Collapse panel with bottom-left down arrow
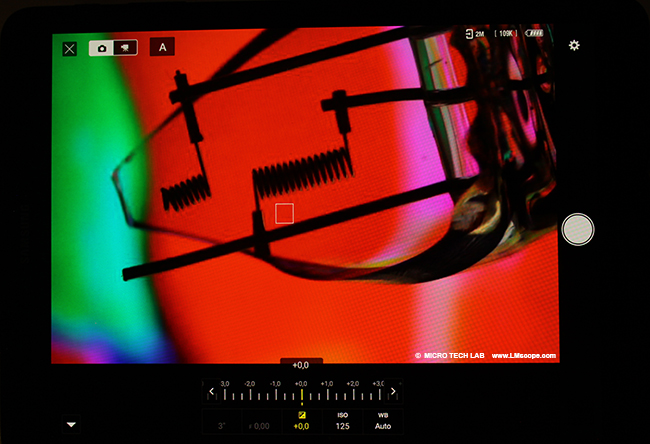The width and height of the screenshot is (650, 444). coord(71,425)
